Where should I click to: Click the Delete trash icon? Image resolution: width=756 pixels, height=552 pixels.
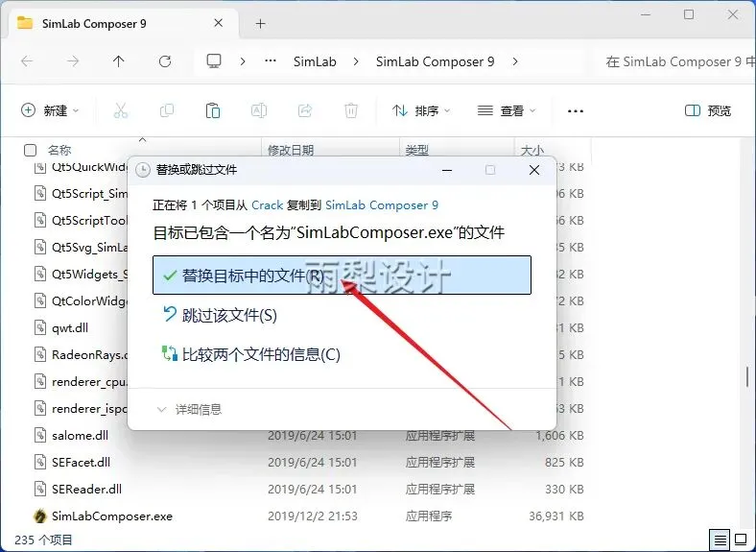351,111
